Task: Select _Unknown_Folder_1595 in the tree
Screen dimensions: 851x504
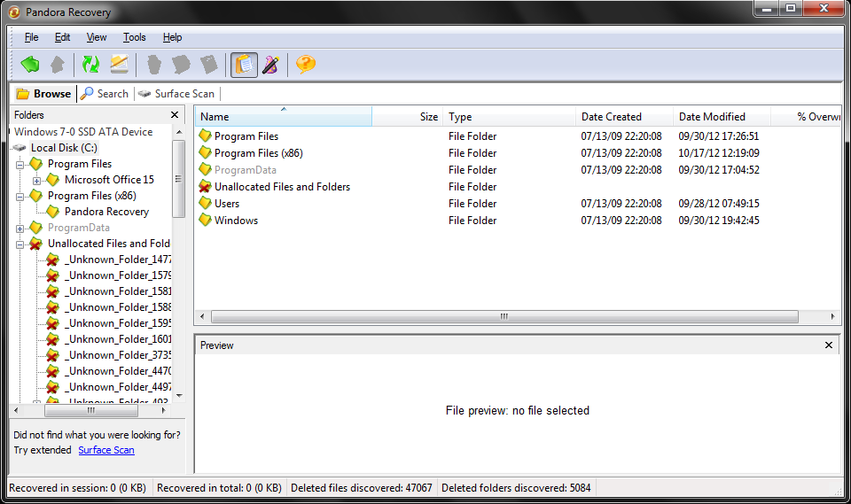Action: click(x=118, y=322)
